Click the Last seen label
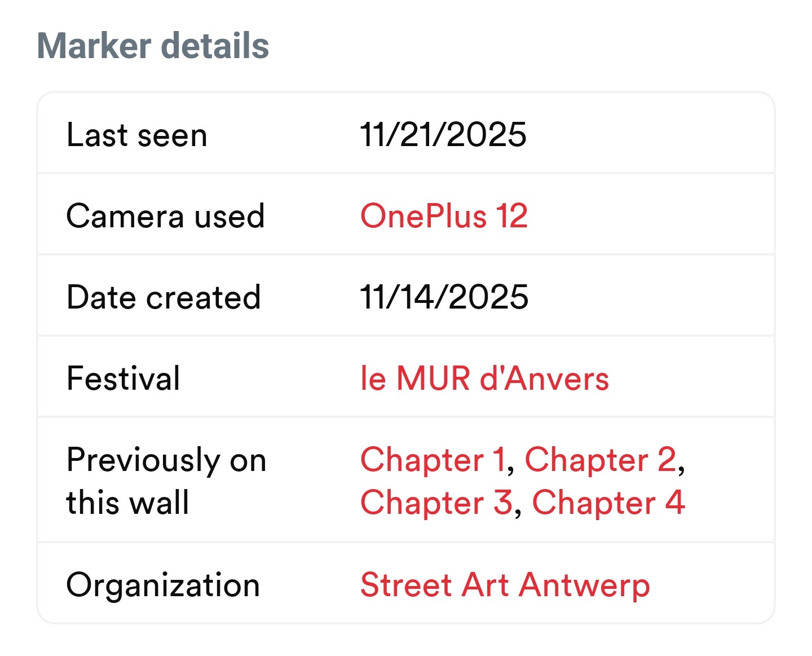812x656 pixels. (x=137, y=135)
